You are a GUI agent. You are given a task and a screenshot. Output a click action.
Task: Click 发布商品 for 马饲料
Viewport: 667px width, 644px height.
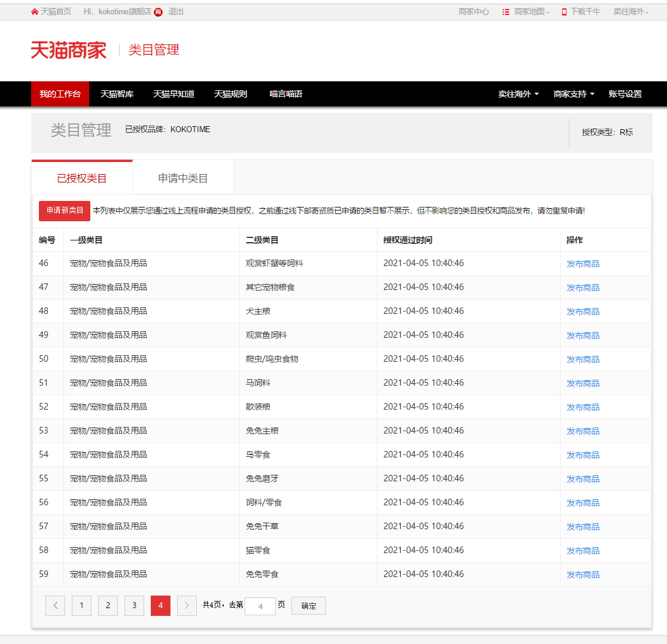click(583, 383)
